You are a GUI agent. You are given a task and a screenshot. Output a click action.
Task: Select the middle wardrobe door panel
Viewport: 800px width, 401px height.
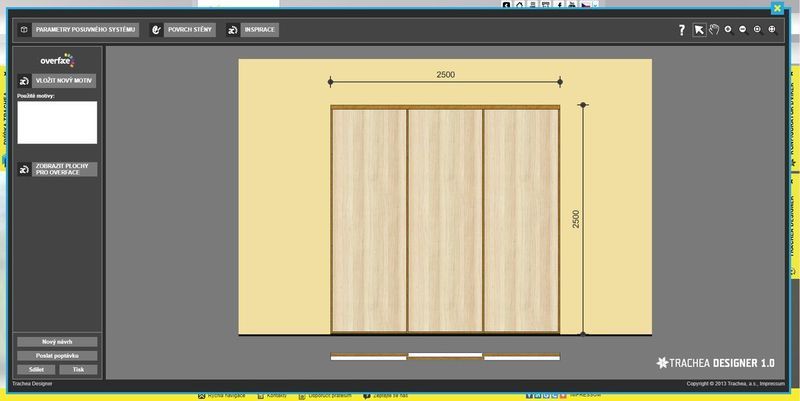click(445, 220)
